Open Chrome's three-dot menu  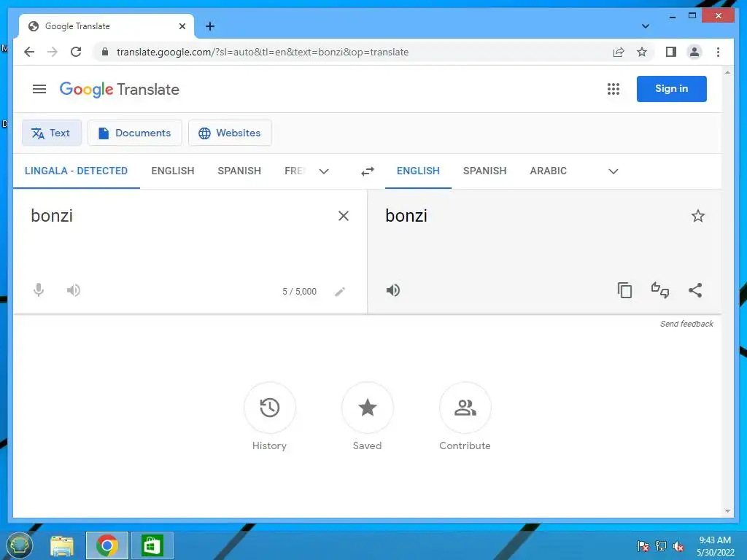pos(718,52)
